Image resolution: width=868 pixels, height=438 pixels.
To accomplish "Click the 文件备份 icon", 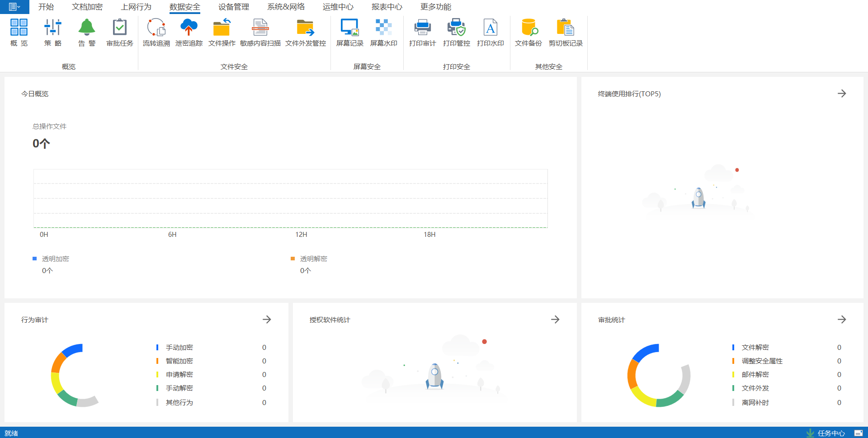I will tap(528, 28).
